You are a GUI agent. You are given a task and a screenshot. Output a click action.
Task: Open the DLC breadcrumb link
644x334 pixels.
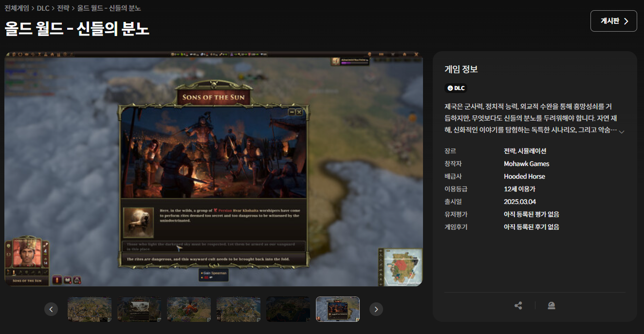tap(43, 8)
